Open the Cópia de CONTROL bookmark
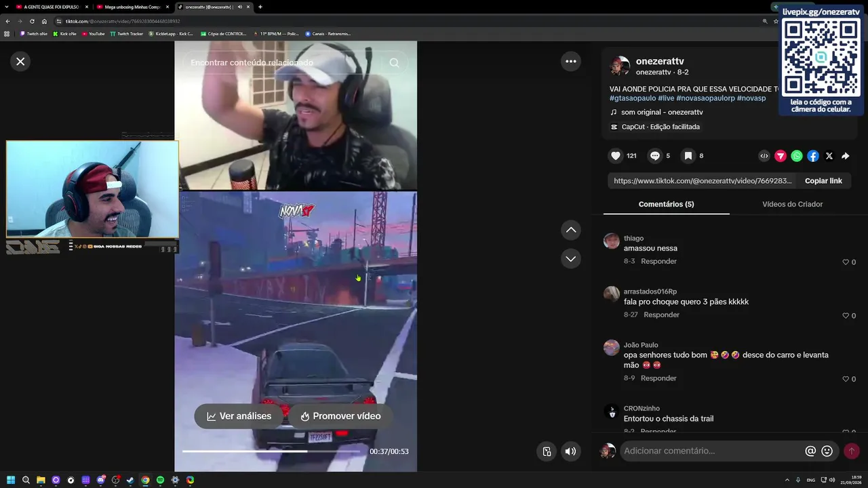The image size is (868, 488). [224, 33]
